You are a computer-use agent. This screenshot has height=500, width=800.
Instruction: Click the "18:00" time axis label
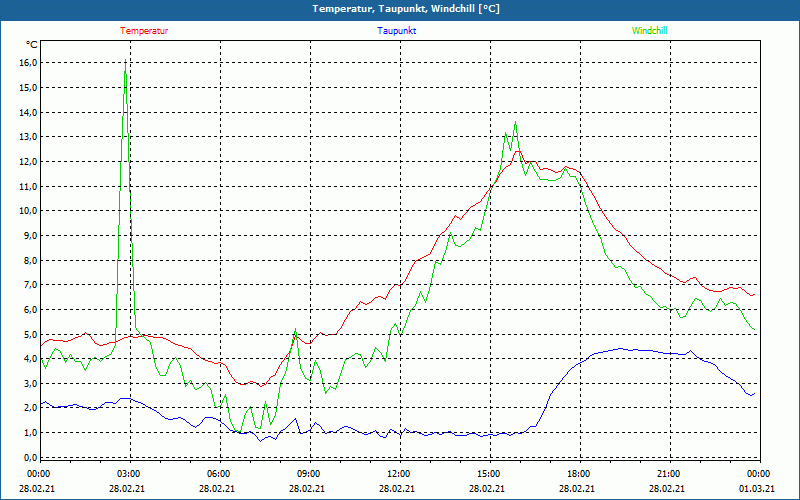[579, 474]
